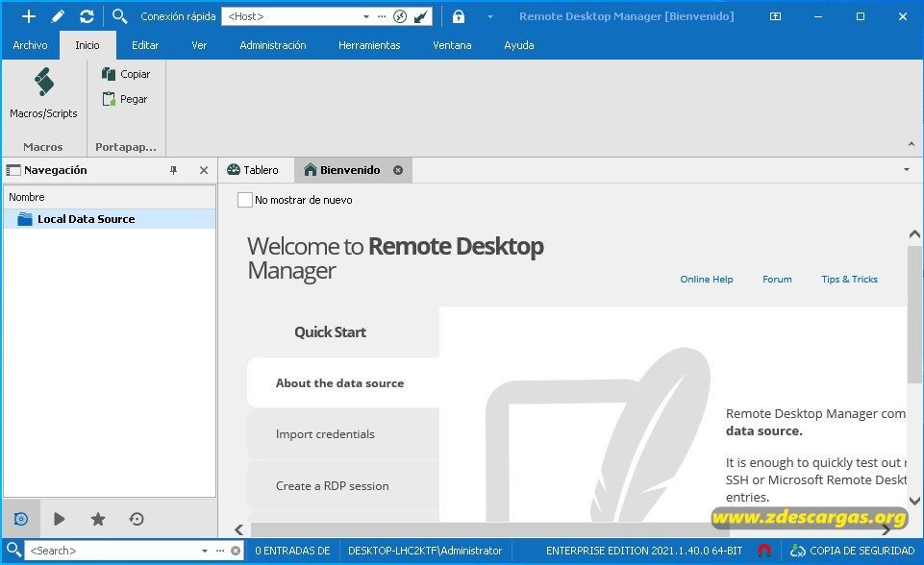Click the left arrow of horizontal scrollbar
Screen dimensions: 924x565
pos(238,529)
